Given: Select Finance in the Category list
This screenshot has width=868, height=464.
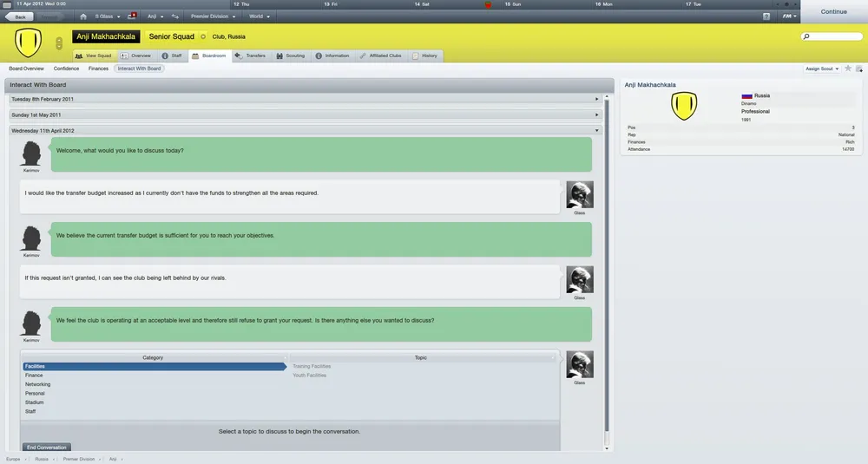Looking at the screenshot, I should (34, 376).
